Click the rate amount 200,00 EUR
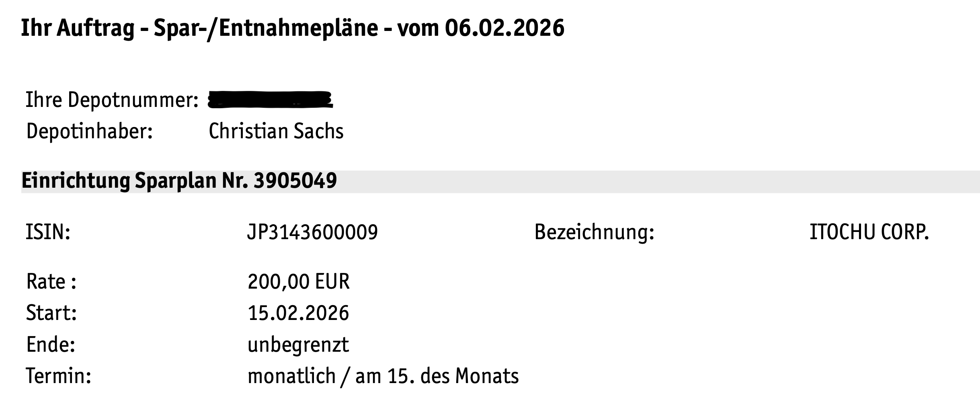 (298, 281)
